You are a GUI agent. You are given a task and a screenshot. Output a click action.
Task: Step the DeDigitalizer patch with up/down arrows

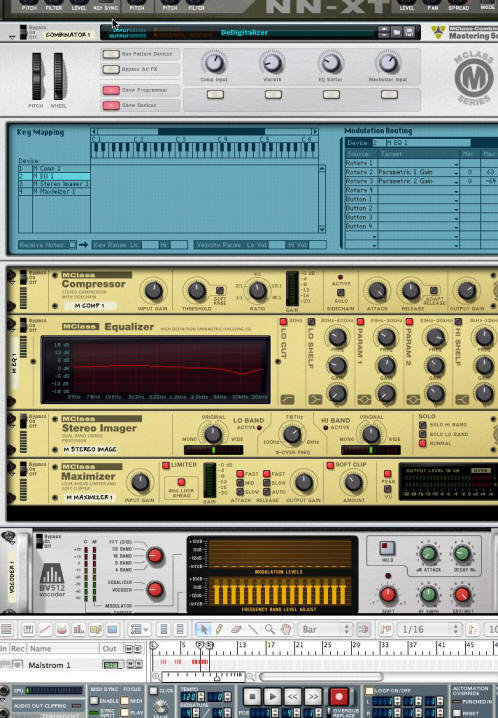[384, 32]
